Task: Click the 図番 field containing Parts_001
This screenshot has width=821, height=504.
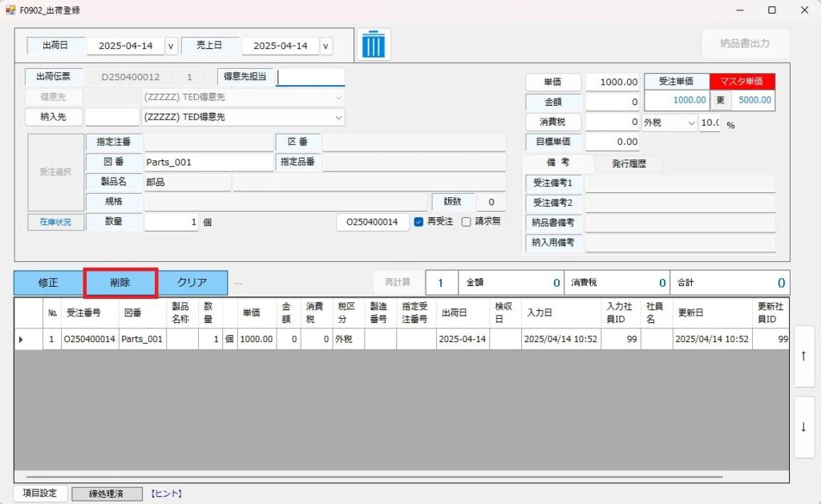Action: point(209,162)
